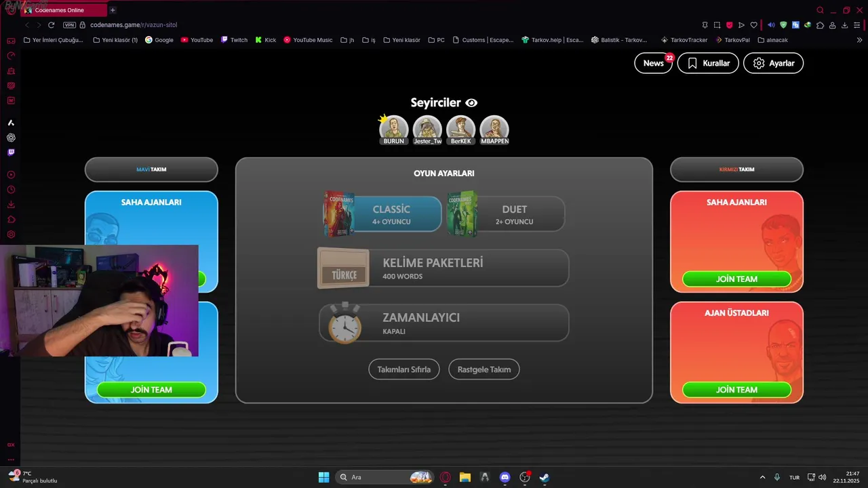Open Aria AI icon in sidebar
The image size is (868, 488).
click(x=11, y=123)
